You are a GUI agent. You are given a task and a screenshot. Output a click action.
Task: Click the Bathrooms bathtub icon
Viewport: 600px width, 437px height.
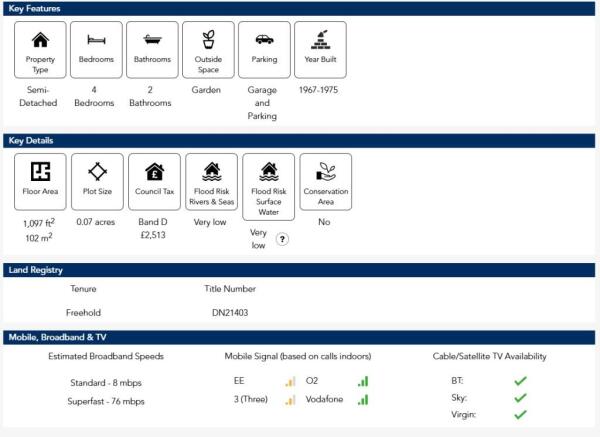pos(153,40)
